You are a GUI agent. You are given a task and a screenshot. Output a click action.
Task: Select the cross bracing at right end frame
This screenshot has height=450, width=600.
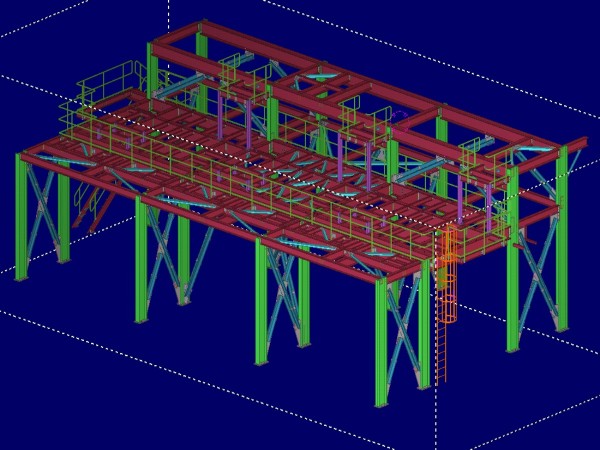pyautogui.click(x=540, y=270)
